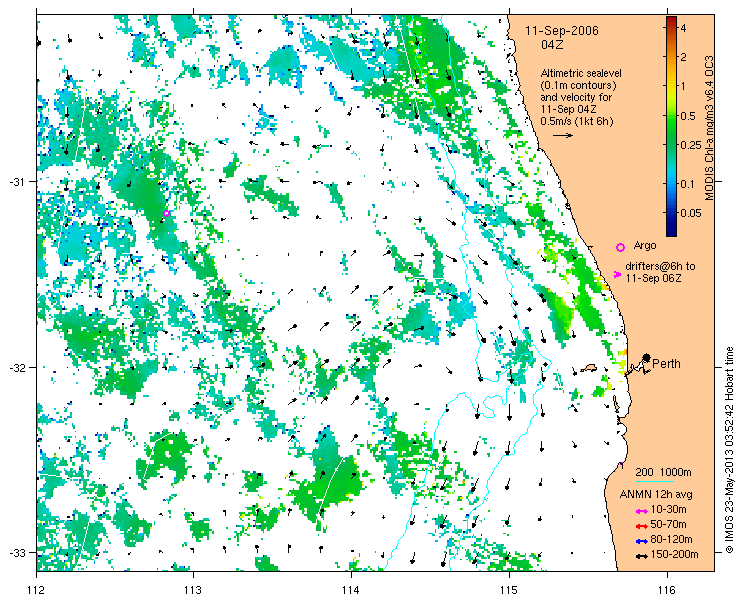Screen dimensions: 740x600
Task: Click the ANMN 12h avg heading
Action: coord(656,495)
